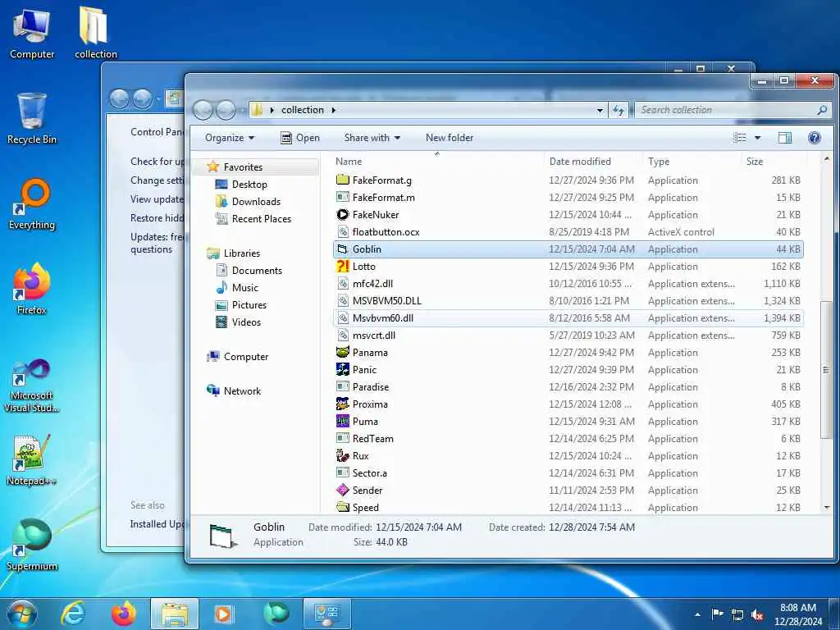Click the refresh button beside address bar
The image size is (840, 630).
tap(619, 111)
